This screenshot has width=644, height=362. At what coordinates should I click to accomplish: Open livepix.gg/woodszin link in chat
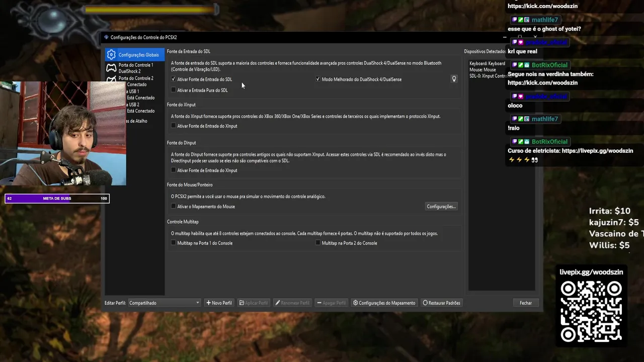tap(597, 151)
